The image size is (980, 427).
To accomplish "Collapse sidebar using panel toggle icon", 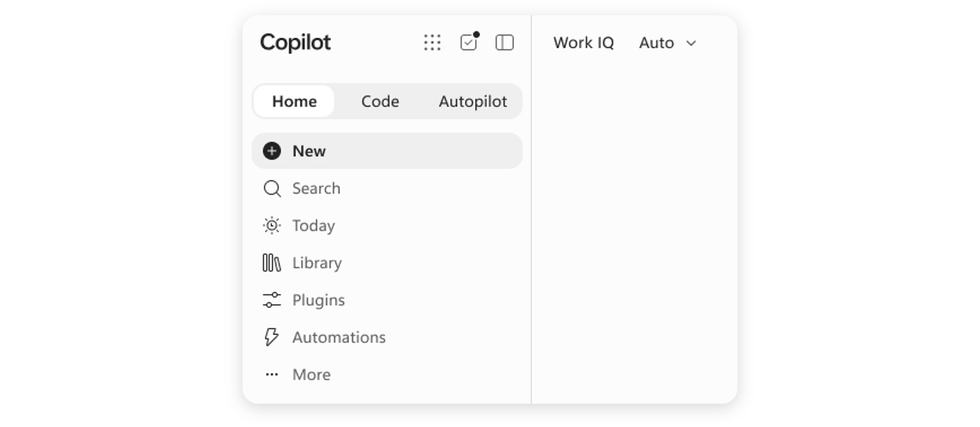I will point(505,42).
